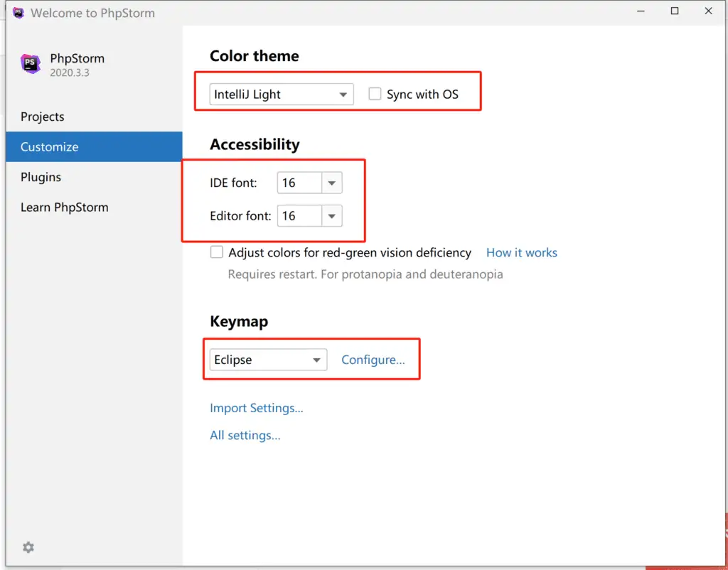728x570 pixels.
Task: Click inside the Editor font value field
Action: (x=299, y=216)
